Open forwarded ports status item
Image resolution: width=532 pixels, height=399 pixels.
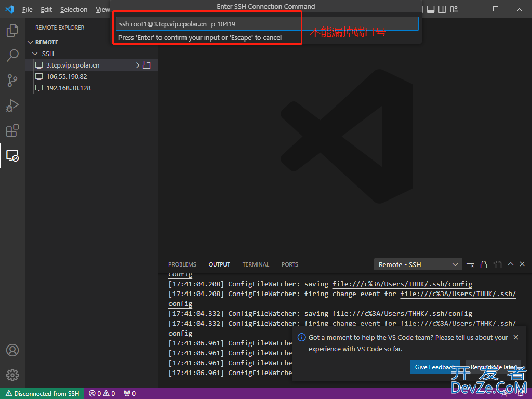pyautogui.click(x=129, y=394)
